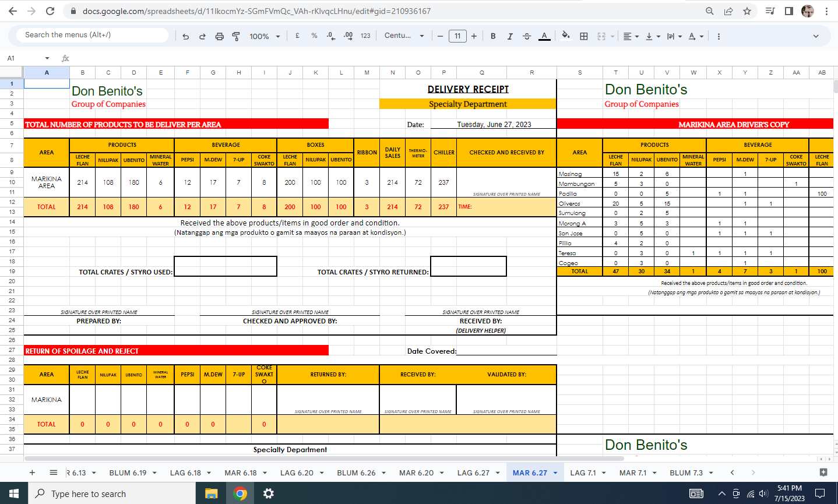Reload the current page
This screenshot has height=504, width=838.
50,11
